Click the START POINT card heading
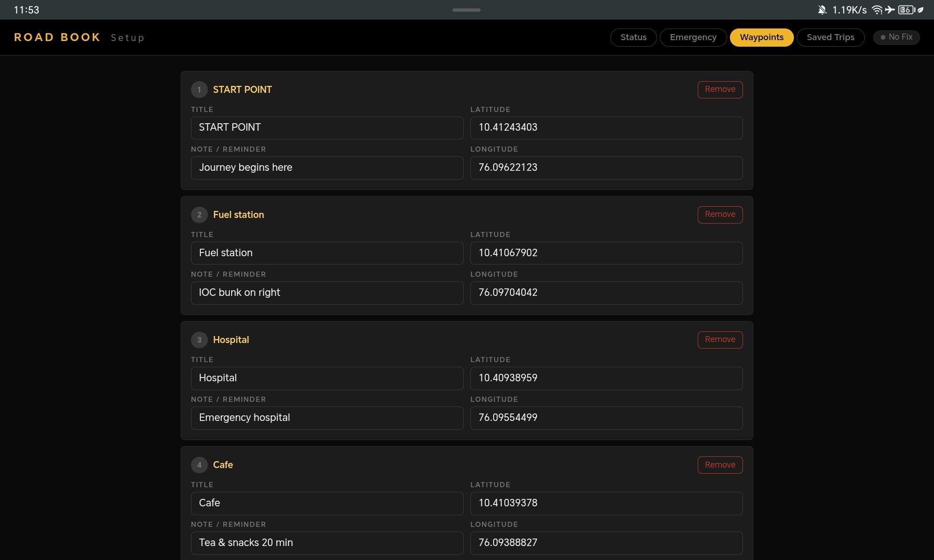Viewport: 934px width, 560px height. (242, 90)
